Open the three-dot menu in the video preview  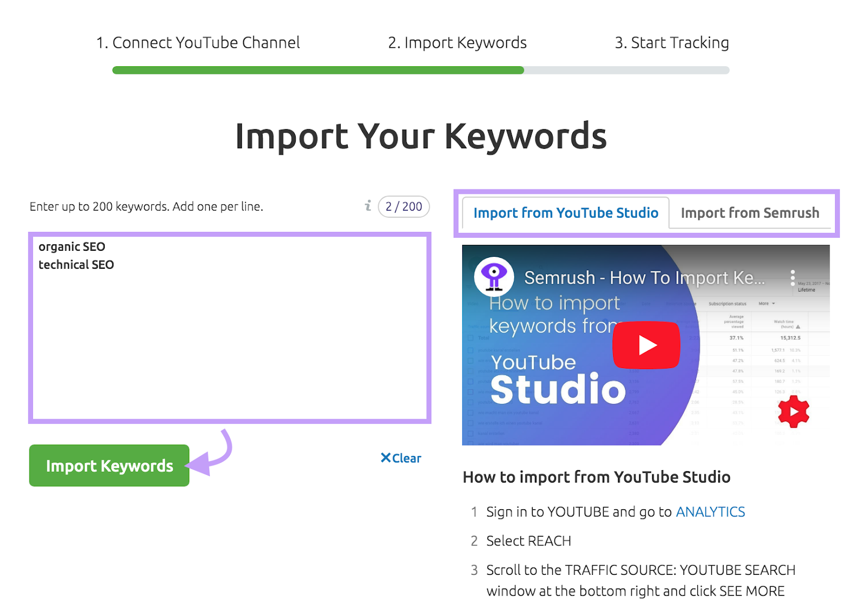point(794,277)
